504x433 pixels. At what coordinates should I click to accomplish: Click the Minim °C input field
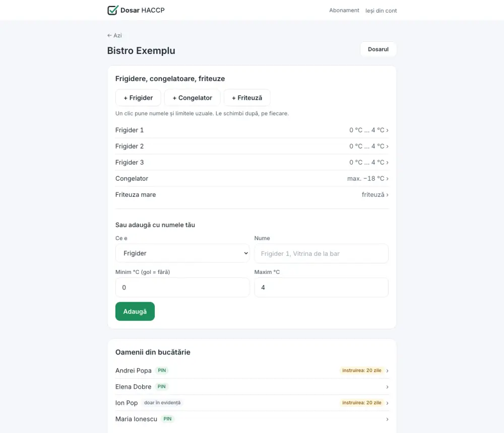182,287
